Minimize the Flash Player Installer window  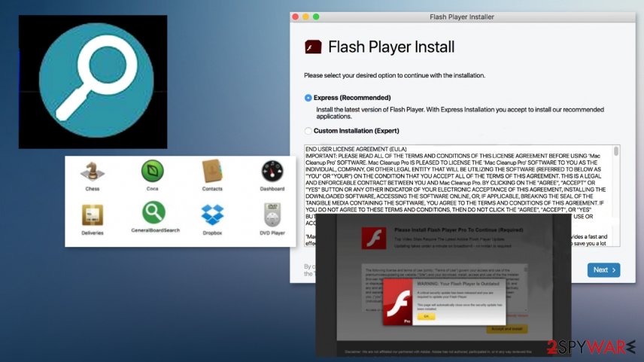(305, 17)
